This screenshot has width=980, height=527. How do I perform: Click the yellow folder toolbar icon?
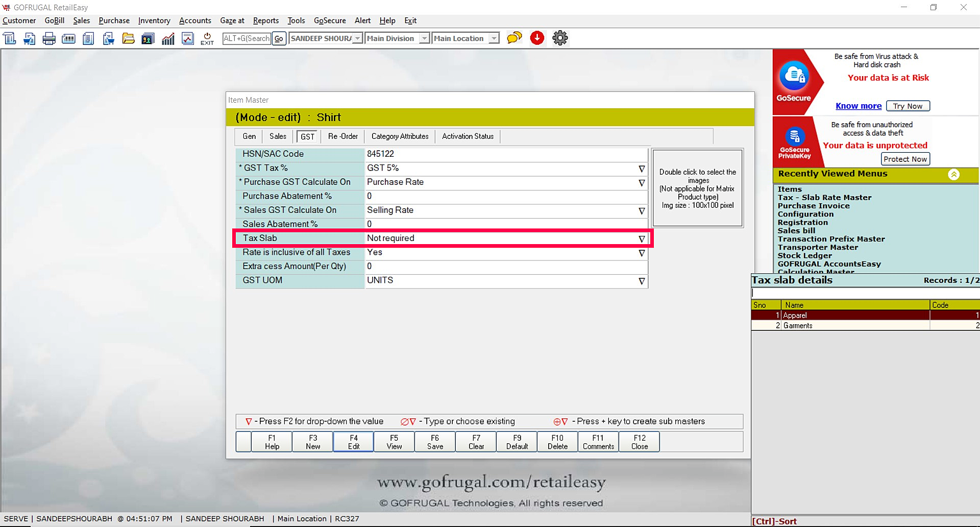[128, 38]
